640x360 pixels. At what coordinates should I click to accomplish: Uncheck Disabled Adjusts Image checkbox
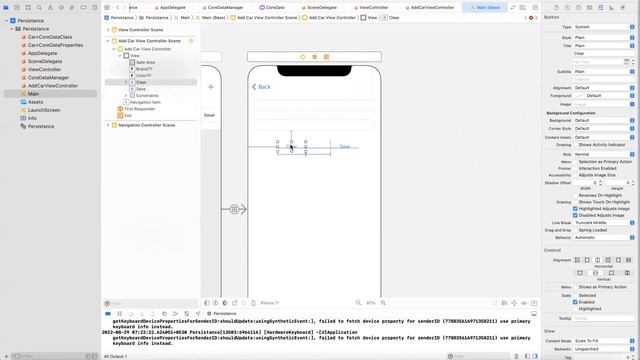(575, 215)
